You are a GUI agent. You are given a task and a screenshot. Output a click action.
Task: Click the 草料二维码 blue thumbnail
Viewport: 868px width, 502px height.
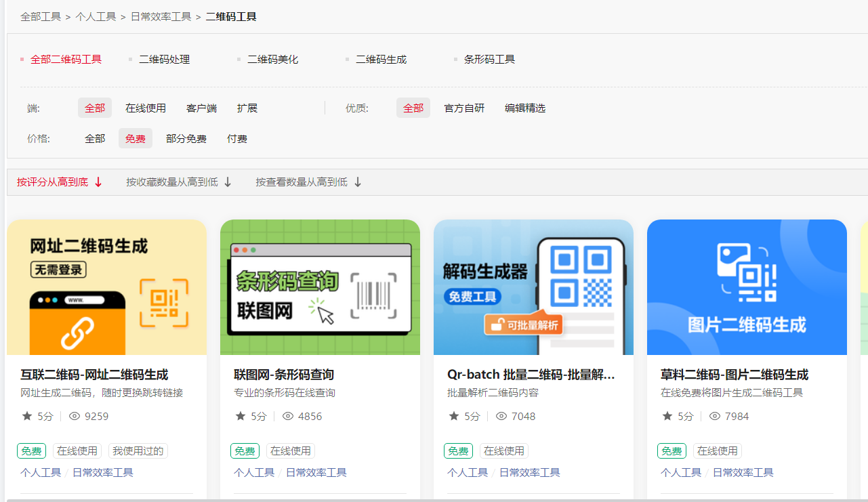coord(746,287)
